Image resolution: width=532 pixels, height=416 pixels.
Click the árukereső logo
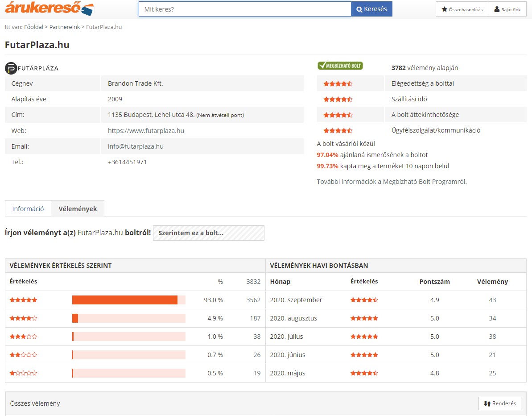click(49, 8)
